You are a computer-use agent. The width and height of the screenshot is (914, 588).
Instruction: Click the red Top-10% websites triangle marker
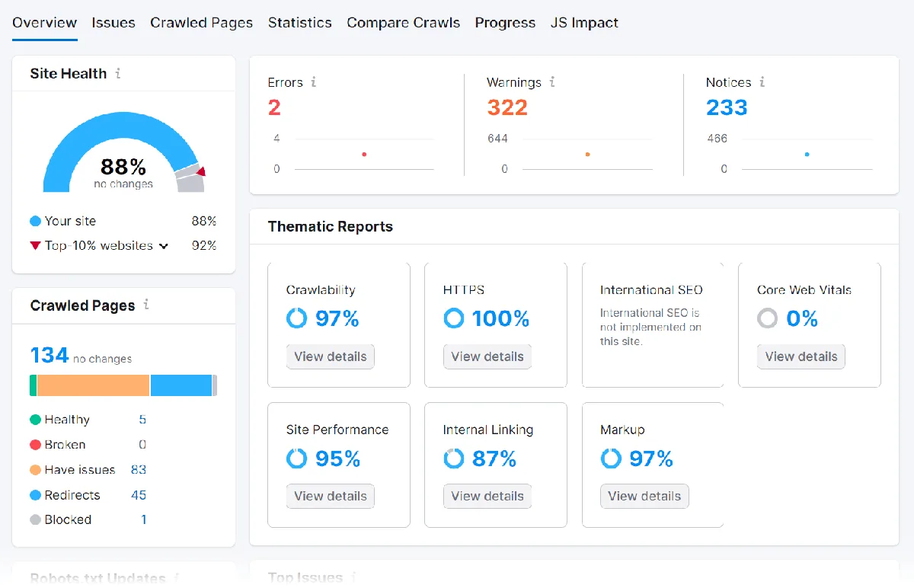pyautogui.click(x=35, y=245)
